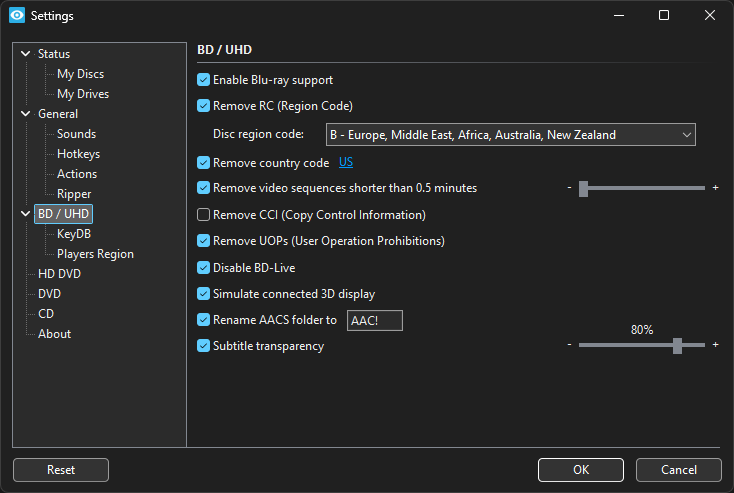This screenshot has width=734, height=493.
Task: Open the Hotkeys settings page
Action: (78, 154)
